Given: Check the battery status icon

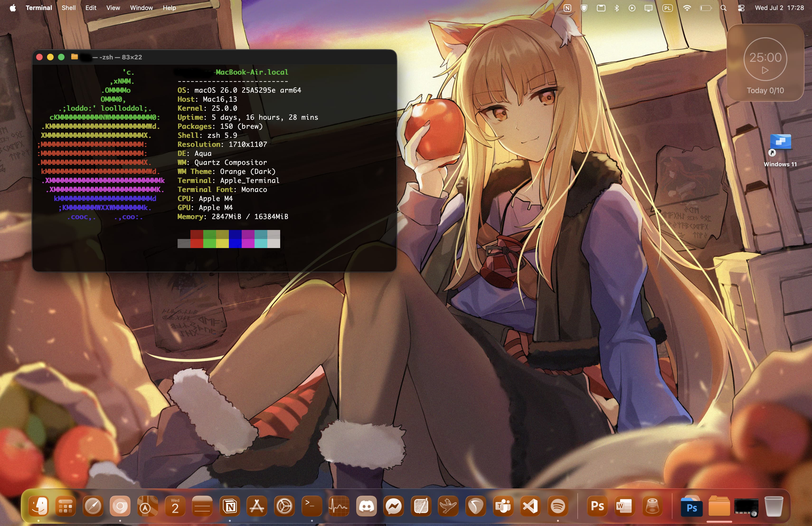Looking at the screenshot, I should (x=706, y=8).
